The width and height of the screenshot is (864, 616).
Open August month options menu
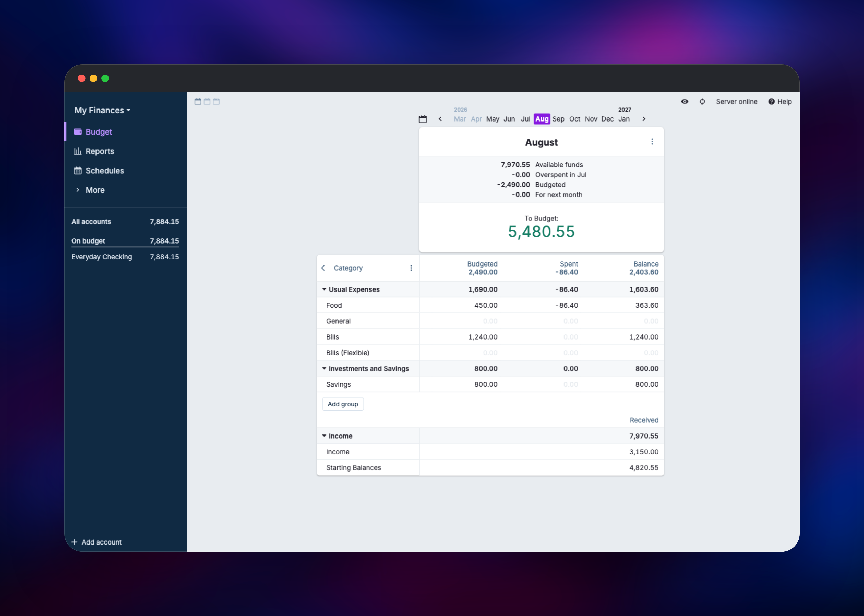click(x=652, y=142)
